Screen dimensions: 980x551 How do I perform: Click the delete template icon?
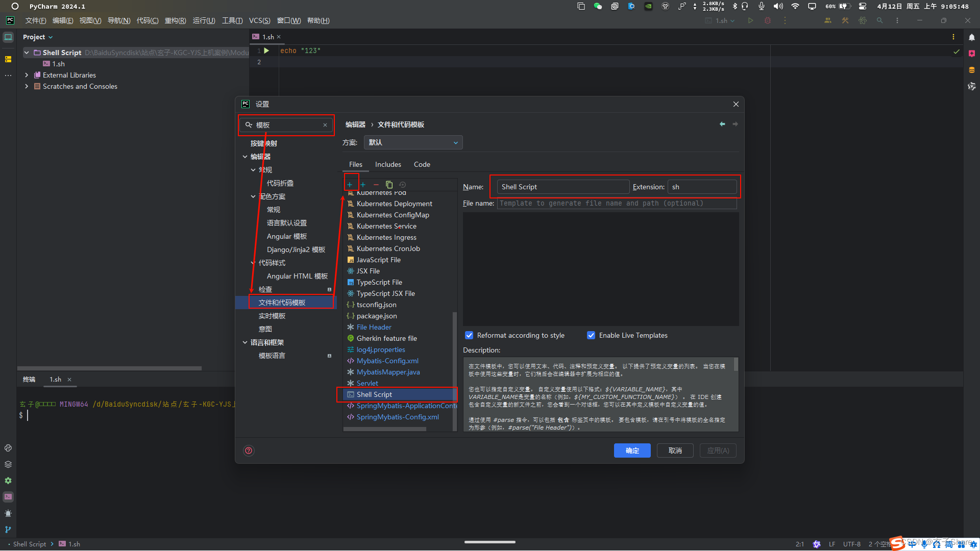pyautogui.click(x=376, y=184)
